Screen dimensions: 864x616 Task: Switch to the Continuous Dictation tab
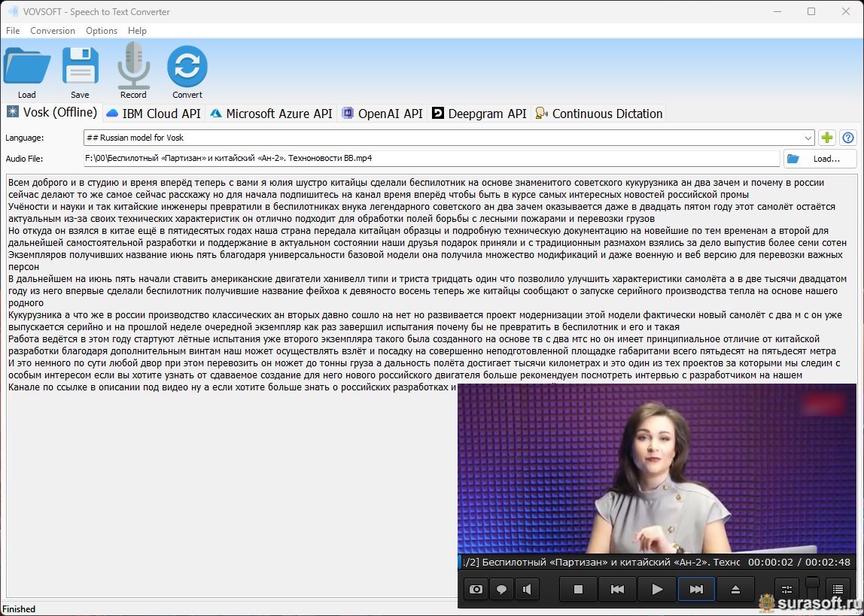pos(599,114)
